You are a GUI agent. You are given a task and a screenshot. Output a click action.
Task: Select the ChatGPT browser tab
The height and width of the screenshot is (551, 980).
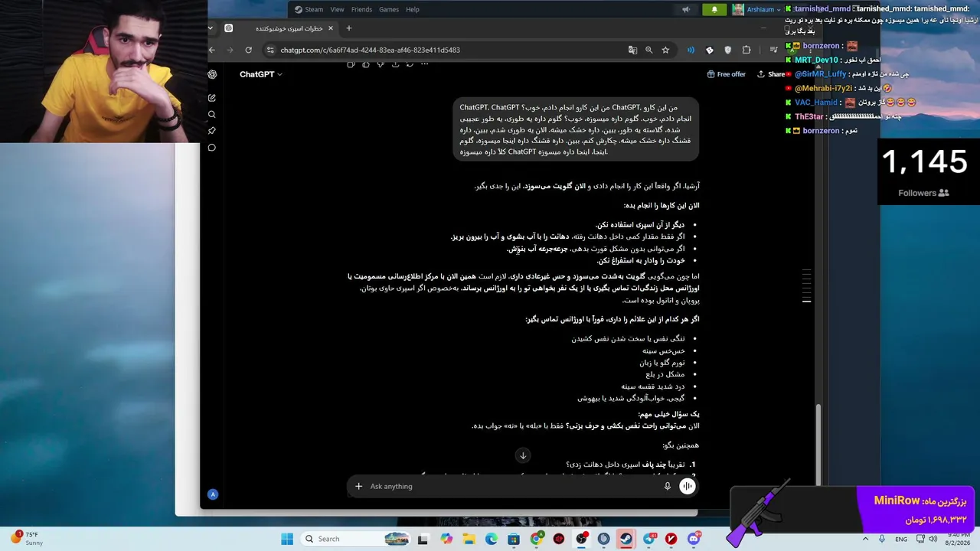point(279,28)
